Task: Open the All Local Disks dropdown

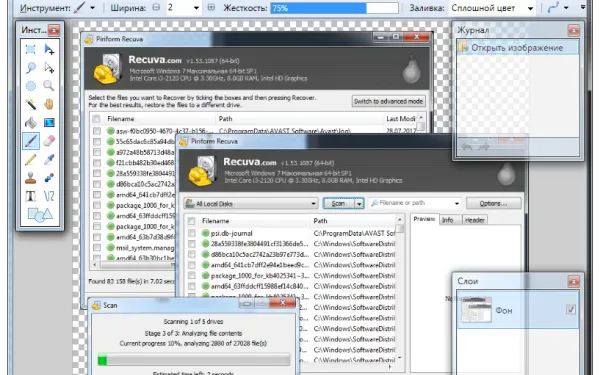Action: (251, 204)
